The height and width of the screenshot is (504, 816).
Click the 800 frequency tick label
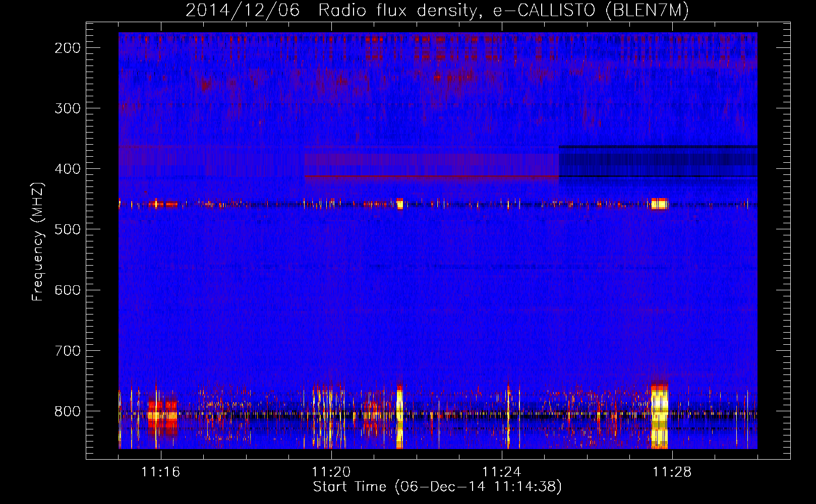click(x=68, y=411)
